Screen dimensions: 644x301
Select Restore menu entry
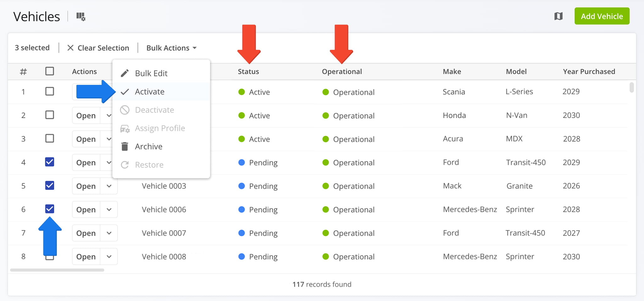coord(161,165)
